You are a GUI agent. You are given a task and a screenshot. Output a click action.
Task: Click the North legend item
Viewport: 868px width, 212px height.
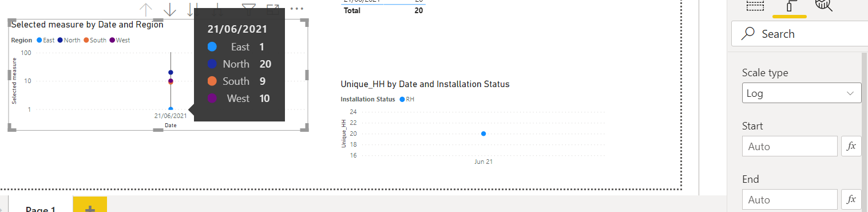(x=69, y=40)
